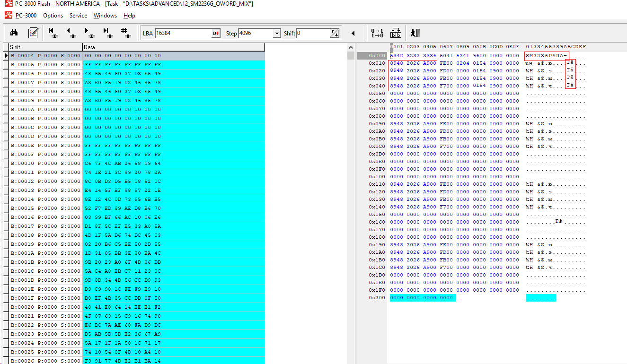627x364 pixels.
Task: Click the scroll up arrow above hex view
Action: point(351,47)
